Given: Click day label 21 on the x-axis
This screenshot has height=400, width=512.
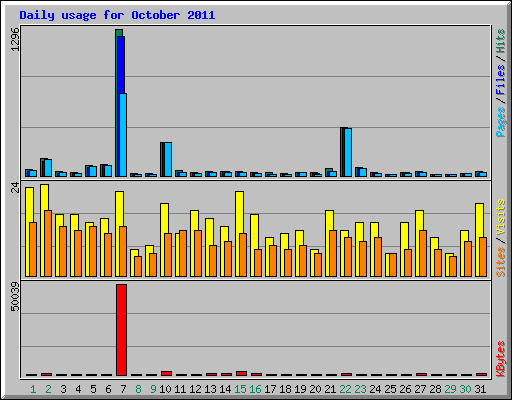Looking at the screenshot, I should pyautogui.click(x=330, y=389).
